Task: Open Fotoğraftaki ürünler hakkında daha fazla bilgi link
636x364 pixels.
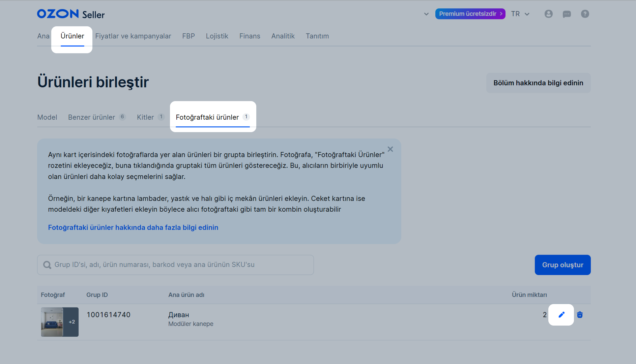Action: 133,227
